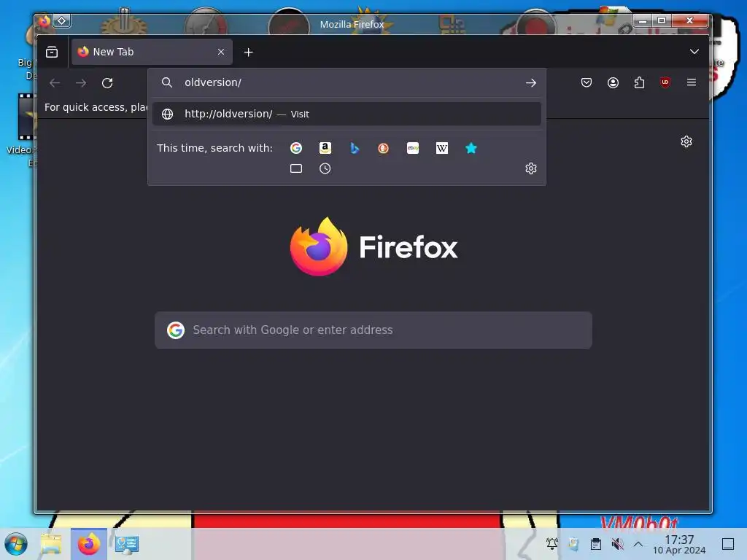Image resolution: width=747 pixels, height=560 pixels.
Task: Click the window-menu diamond button in title bar
Action: click(x=62, y=20)
